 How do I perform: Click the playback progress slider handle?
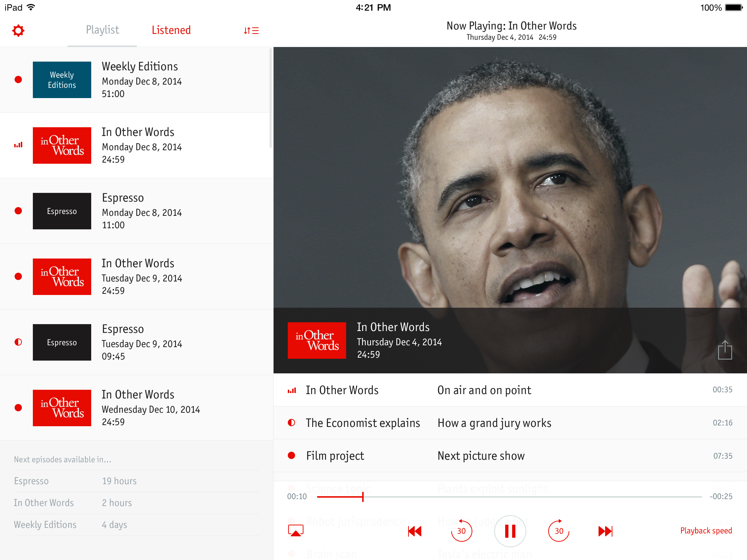363,497
